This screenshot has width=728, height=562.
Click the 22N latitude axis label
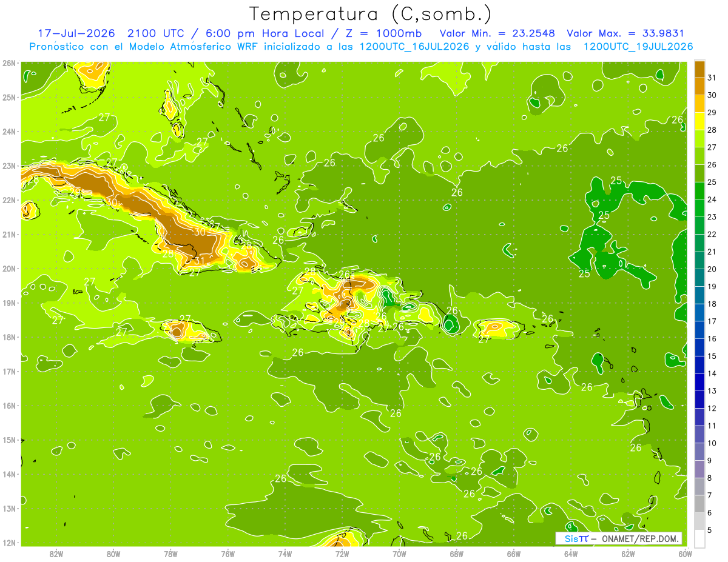tap(9, 200)
